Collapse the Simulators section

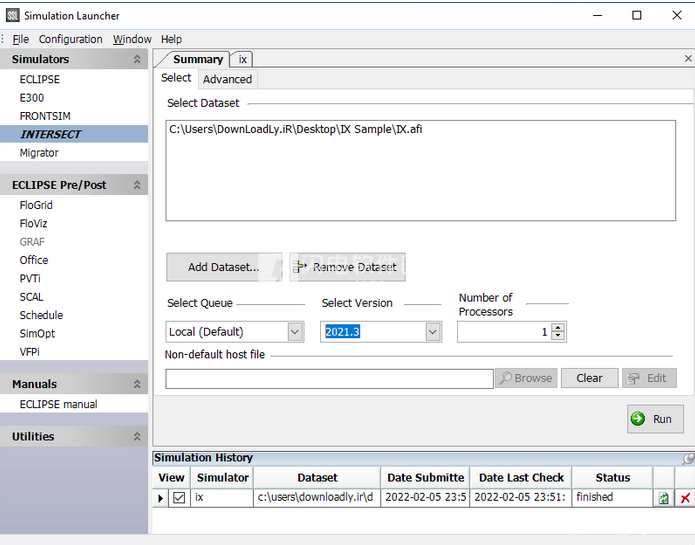137,59
